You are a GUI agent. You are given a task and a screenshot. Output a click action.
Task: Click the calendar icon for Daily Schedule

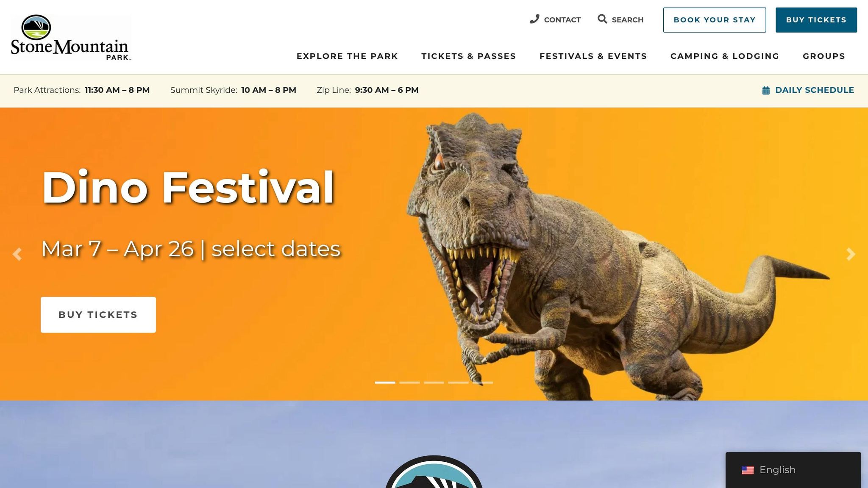[766, 90]
